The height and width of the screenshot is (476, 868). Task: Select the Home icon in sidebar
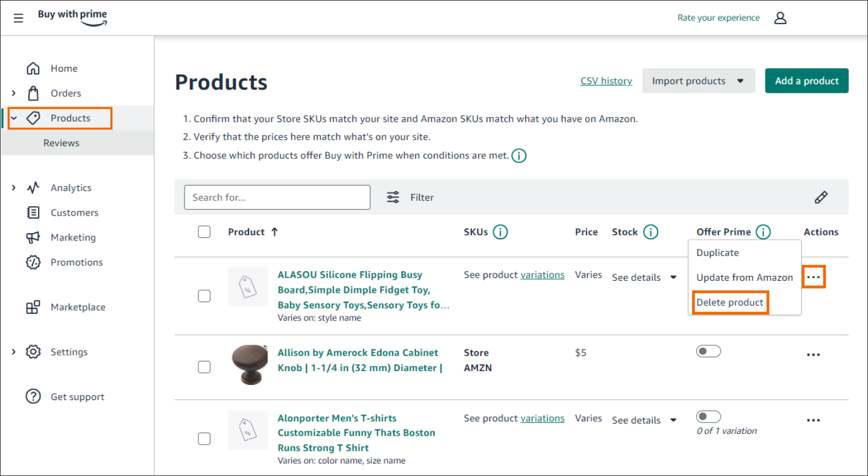pyautogui.click(x=33, y=68)
